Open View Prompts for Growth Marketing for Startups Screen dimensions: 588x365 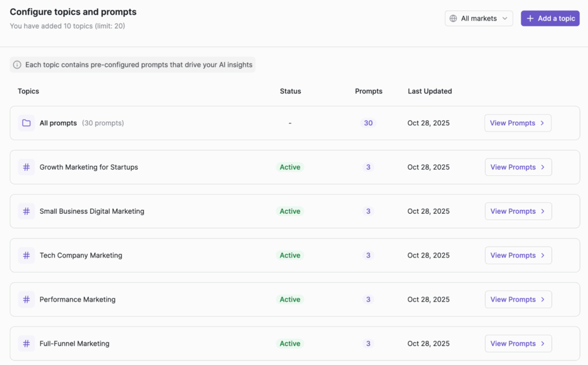[x=518, y=167]
